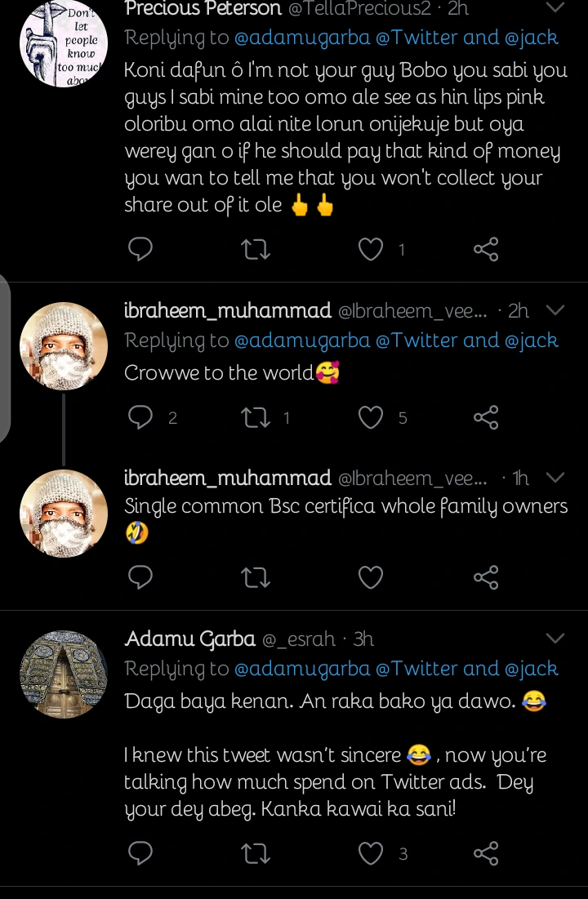The image size is (588, 899).
Task: Retweet Precious Peterson's tweet
Action: (256, 249)
